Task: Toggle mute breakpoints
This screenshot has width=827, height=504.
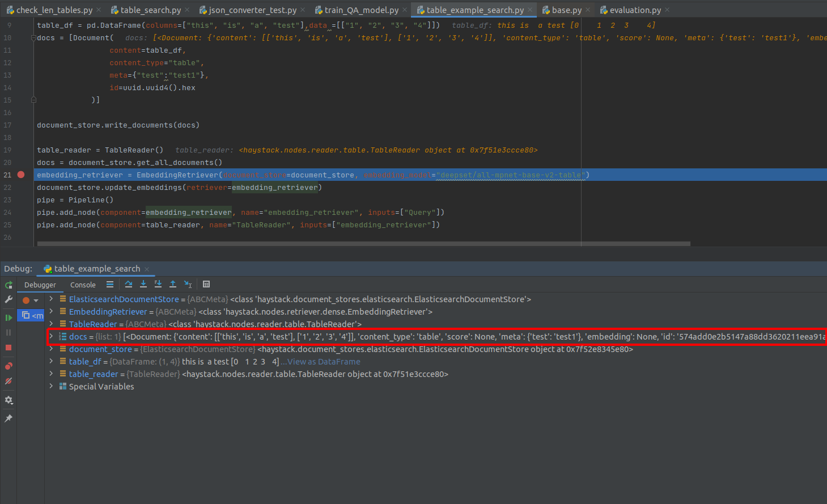Action: click(x=9, y=381)
